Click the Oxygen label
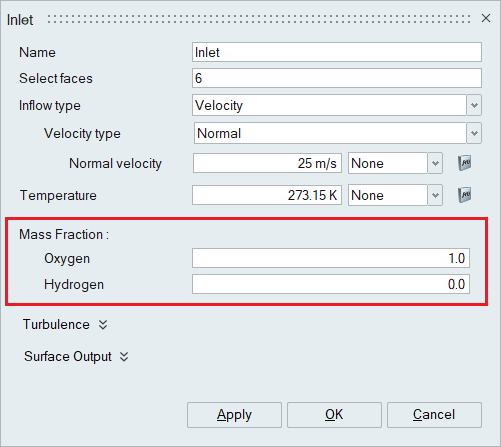Viewport: 501px width, 447px height. [67, 259]
